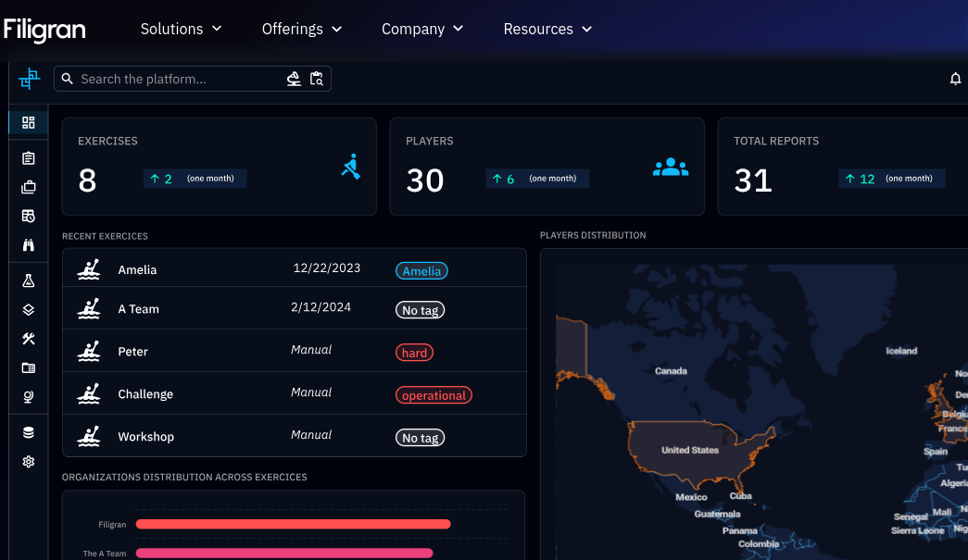Click Iceland label on the map
Image resolution: width=968 pixels, height=560 pixels.
coord(901,351)
